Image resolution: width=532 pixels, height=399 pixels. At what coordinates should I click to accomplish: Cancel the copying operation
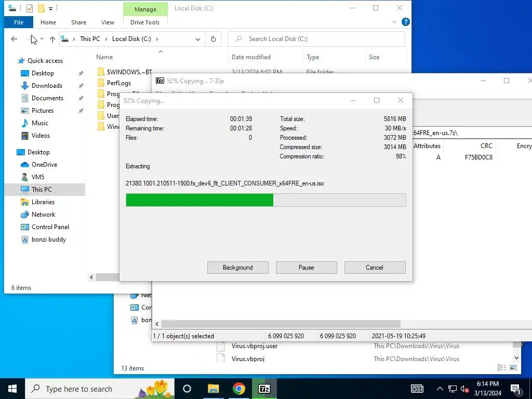(375, 268)
